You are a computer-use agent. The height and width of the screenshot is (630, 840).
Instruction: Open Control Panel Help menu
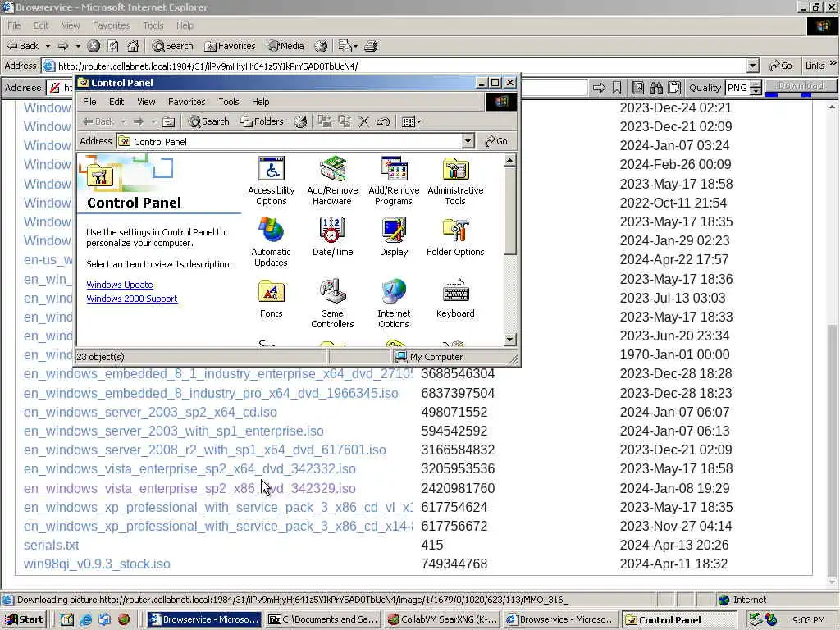[x=260, y=102]
